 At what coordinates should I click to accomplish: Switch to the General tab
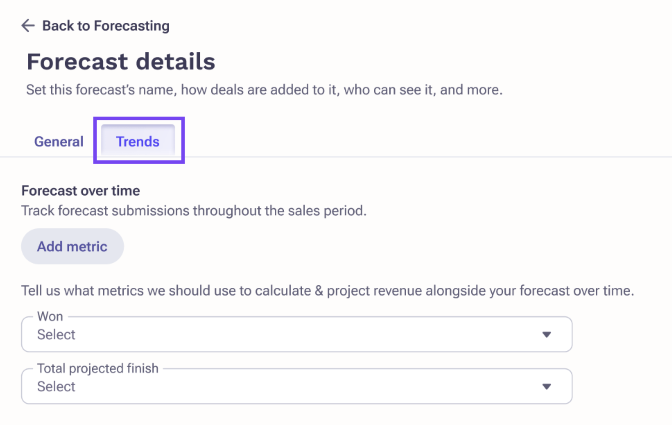59,141
